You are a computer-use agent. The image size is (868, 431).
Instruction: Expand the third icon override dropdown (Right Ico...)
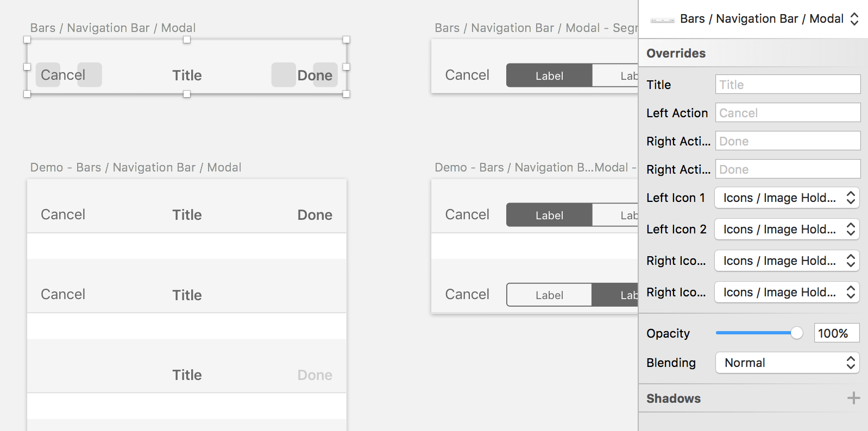point(787,261)
